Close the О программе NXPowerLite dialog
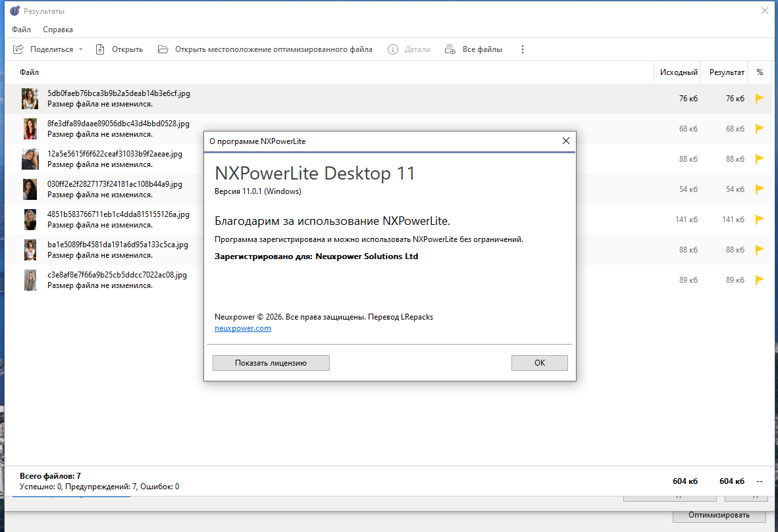This screenshot has height=532, width=778. (x=565, y=141)
